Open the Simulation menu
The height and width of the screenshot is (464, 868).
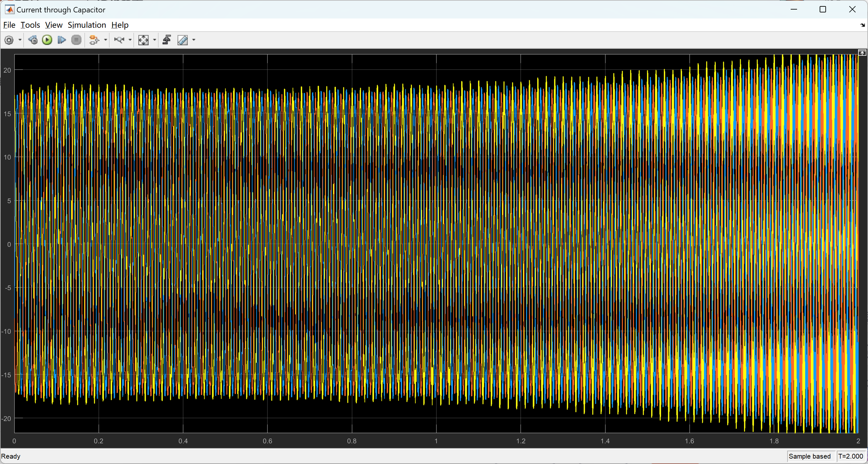pyautogui.click(x=86, y=25)
